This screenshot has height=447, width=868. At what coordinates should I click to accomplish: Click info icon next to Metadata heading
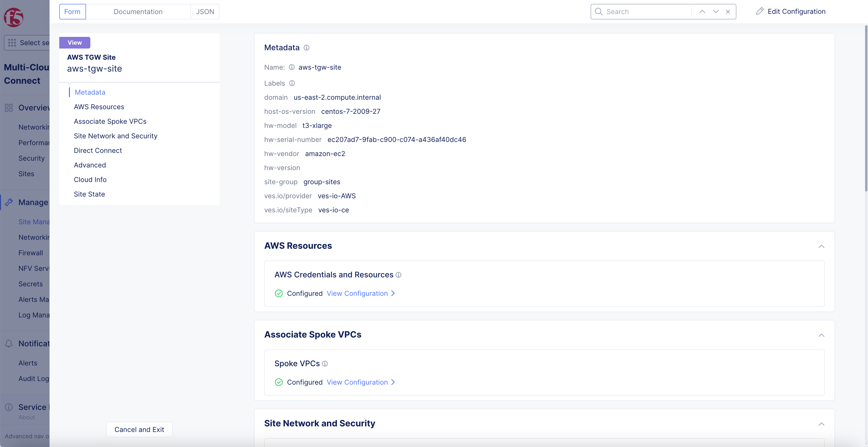(x=306, y=48)
